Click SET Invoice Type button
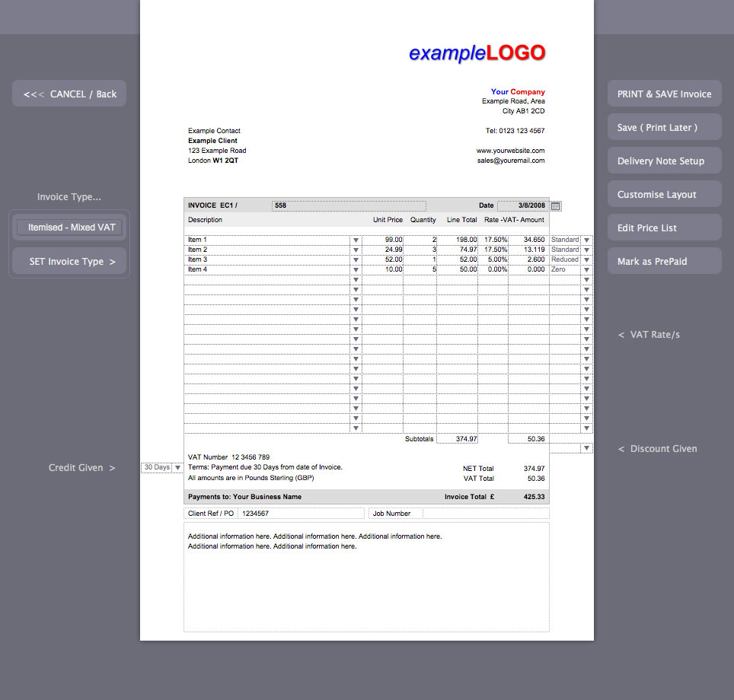 tap(69, 261)
